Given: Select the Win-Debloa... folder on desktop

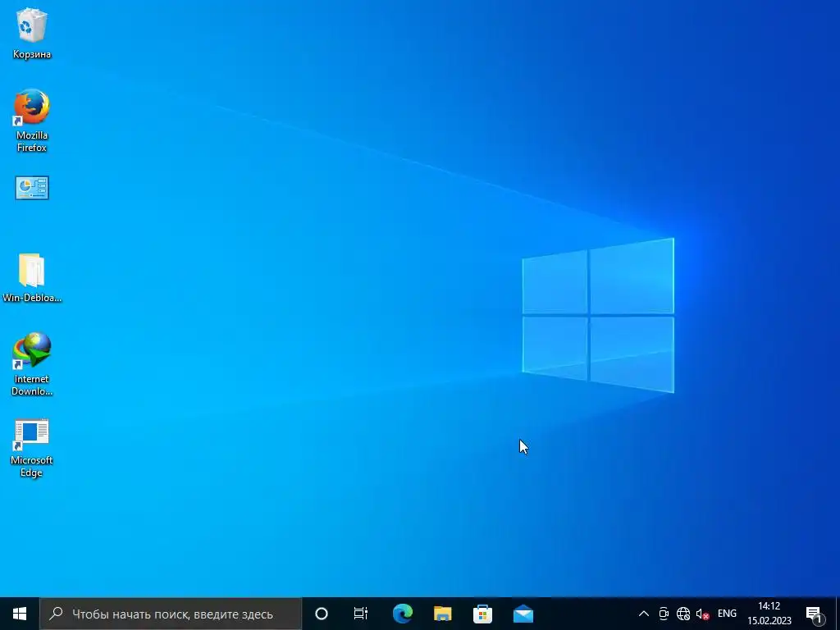Looking at the screenshot, I should point(32,277).
